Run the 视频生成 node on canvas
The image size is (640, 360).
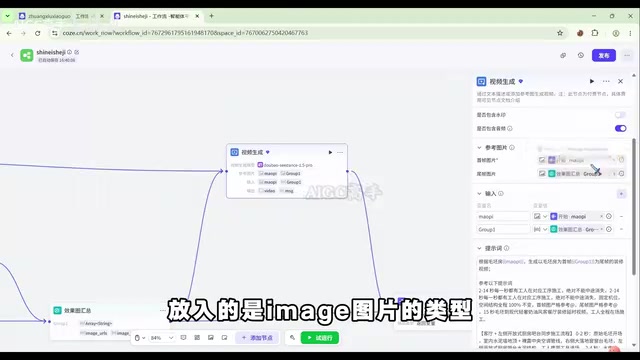point(330,152)
